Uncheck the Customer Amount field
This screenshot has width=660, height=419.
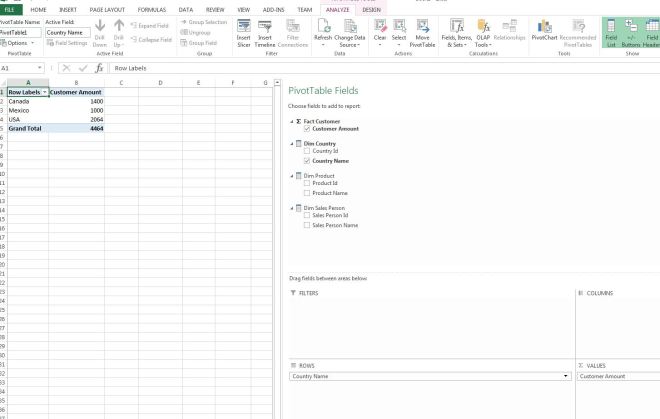[307, 129]
